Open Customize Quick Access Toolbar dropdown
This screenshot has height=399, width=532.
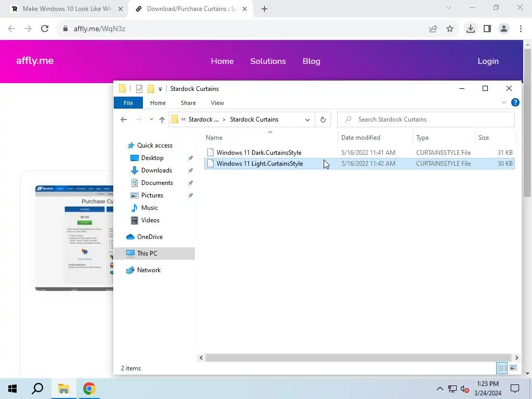pos(160,89)
